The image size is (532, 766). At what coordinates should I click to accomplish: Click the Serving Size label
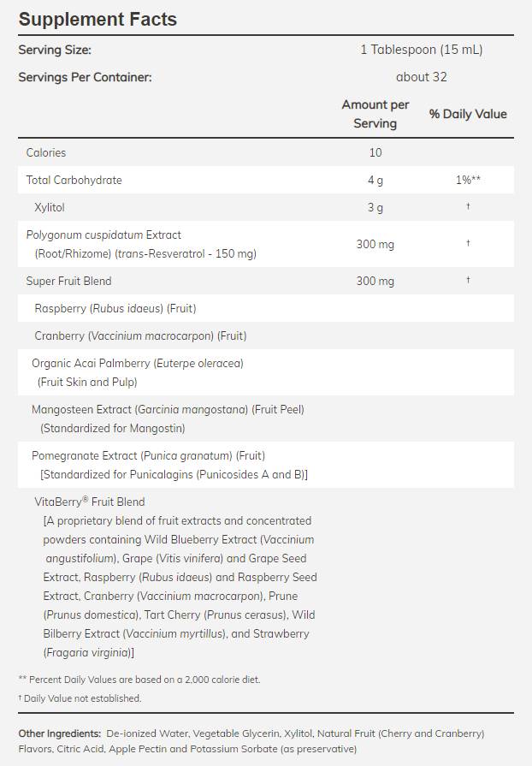pyautogui.click(x=55, y=50)
